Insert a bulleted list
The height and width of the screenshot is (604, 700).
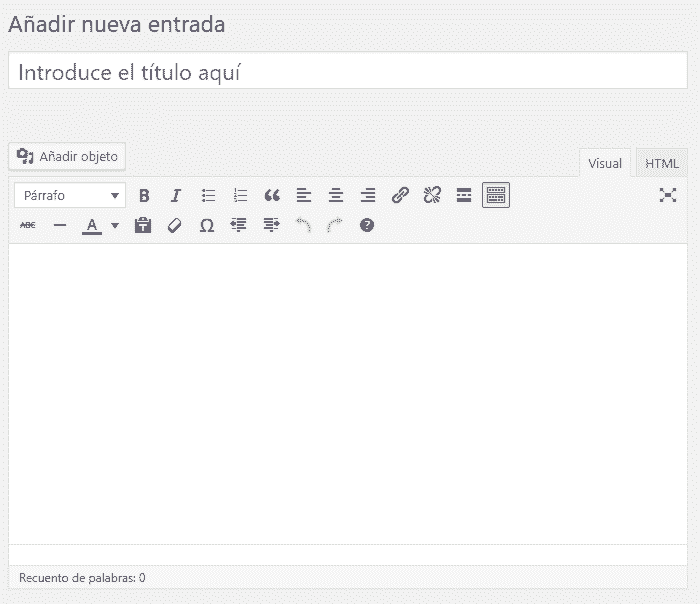[208, 196]
